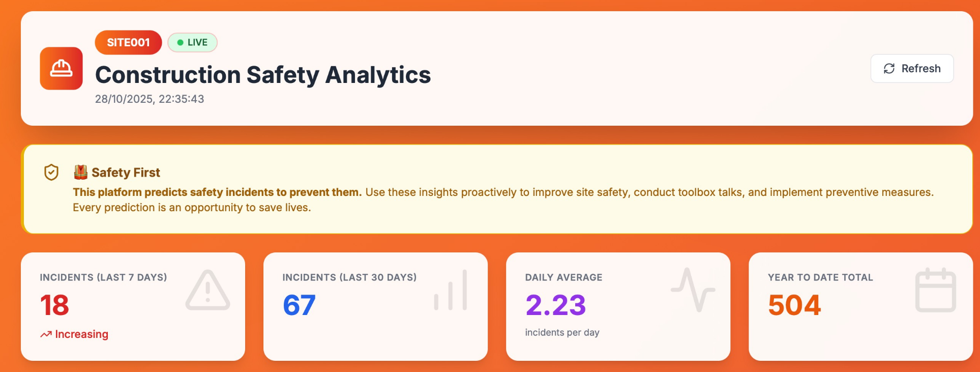Click the increasing trend arrow icon

tap(46, 334)
